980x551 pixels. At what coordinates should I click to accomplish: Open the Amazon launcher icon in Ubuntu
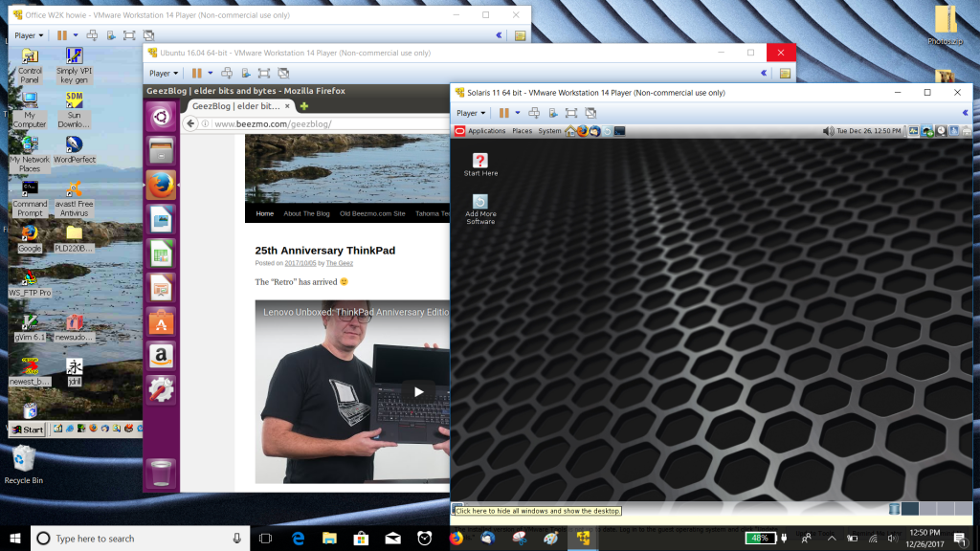click(161, 356)
